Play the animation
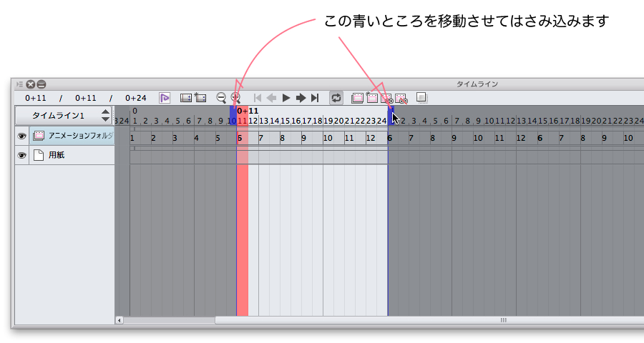The image size is (644, 343). click(286, 98)
